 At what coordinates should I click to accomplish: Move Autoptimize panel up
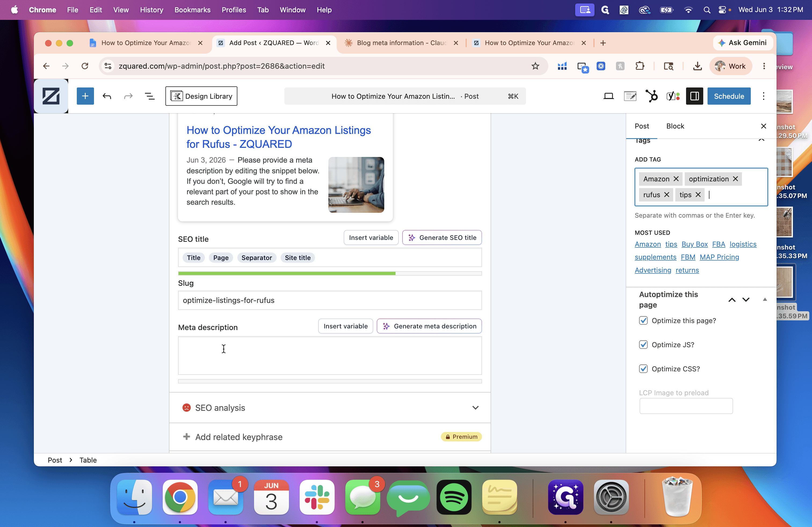coord(732,300)
